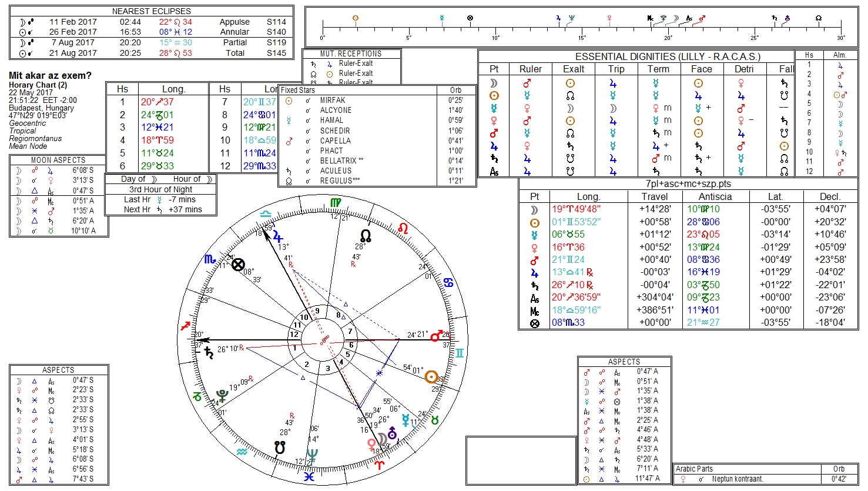Select the Arabic Parts panel header
Screen dimensions: 868x491
(x=694, y=469)
